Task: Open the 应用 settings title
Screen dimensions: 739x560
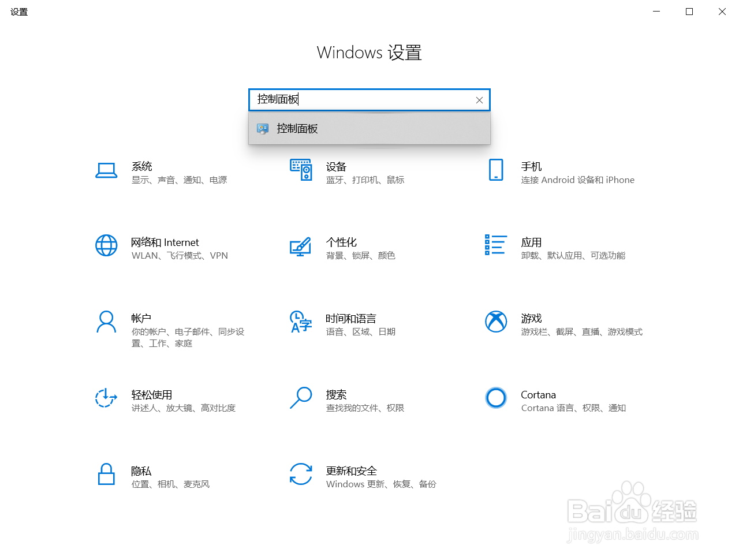Action: pyautogui.click(x=531, y=242)
